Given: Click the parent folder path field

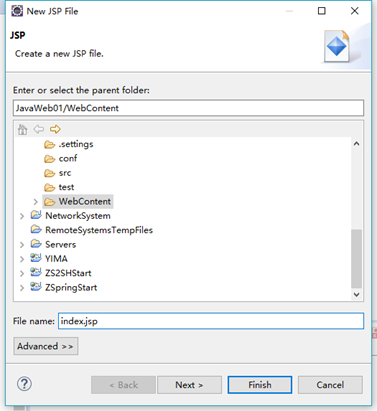Looking at the screenshot, I should [x=188, y=108].
